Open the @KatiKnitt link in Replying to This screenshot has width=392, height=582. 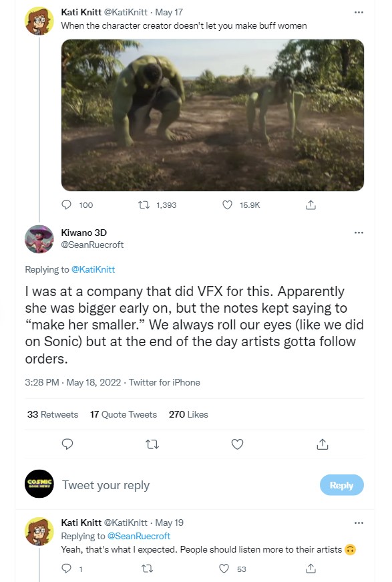[93, 269]
